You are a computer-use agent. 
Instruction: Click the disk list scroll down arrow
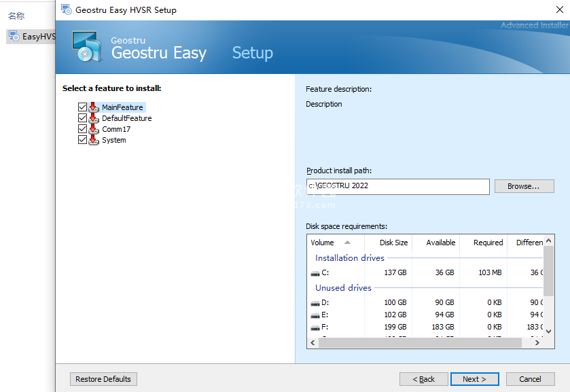click(548, 332)
